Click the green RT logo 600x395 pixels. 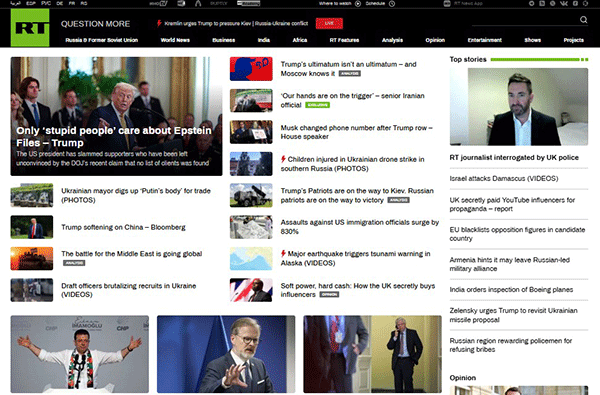pos(30,28)
